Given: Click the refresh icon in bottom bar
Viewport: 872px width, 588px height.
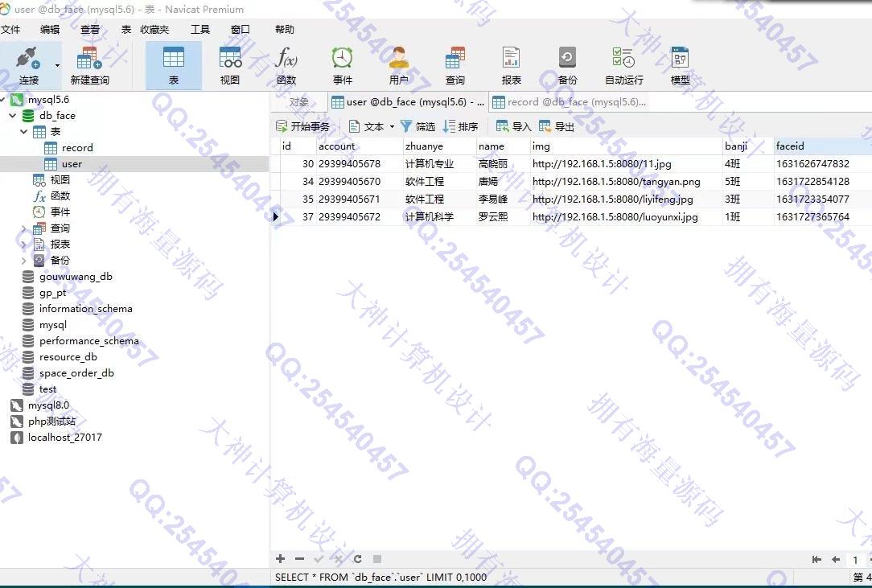Looking at the screenshot, I should click(358, 559).
